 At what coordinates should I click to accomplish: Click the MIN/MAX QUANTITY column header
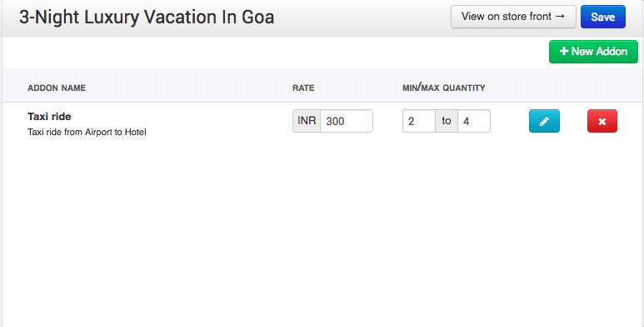pyautogui.click(x=444, y=88)
